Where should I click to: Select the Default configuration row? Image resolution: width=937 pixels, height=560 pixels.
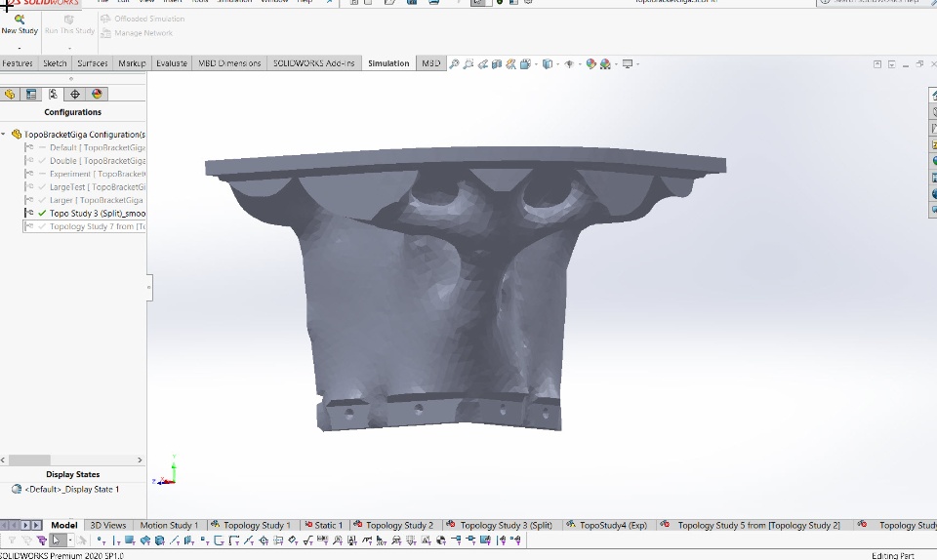click(x=84, y=147)
